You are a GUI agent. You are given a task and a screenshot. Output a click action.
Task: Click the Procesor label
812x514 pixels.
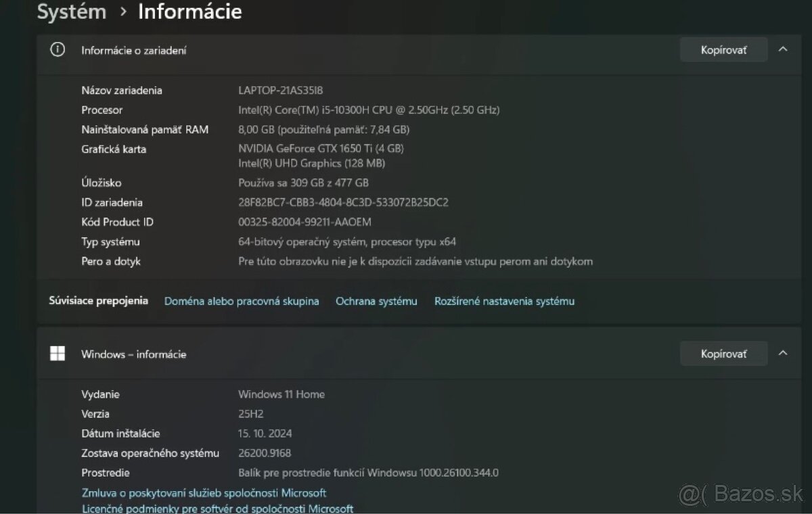pos(102,110)
